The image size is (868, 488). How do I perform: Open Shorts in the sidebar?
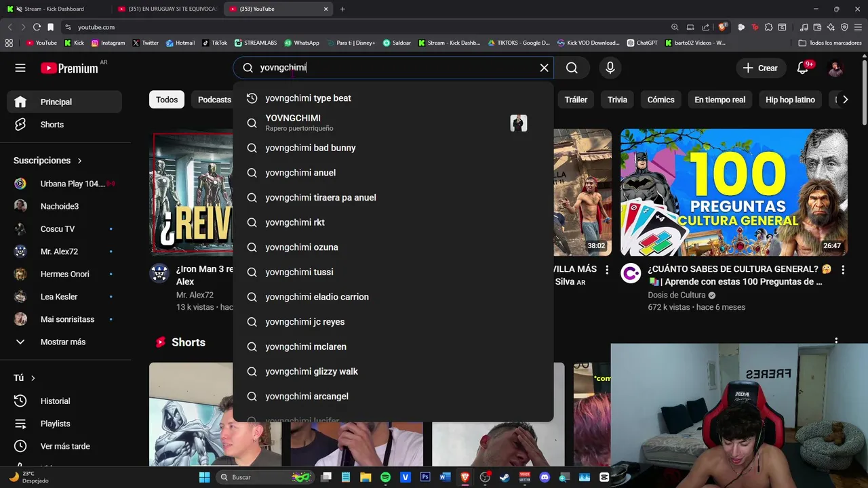tap(64, 125)
